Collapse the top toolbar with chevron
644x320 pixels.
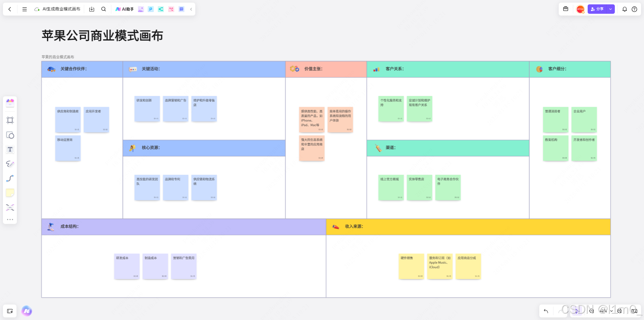pos(191,9)
